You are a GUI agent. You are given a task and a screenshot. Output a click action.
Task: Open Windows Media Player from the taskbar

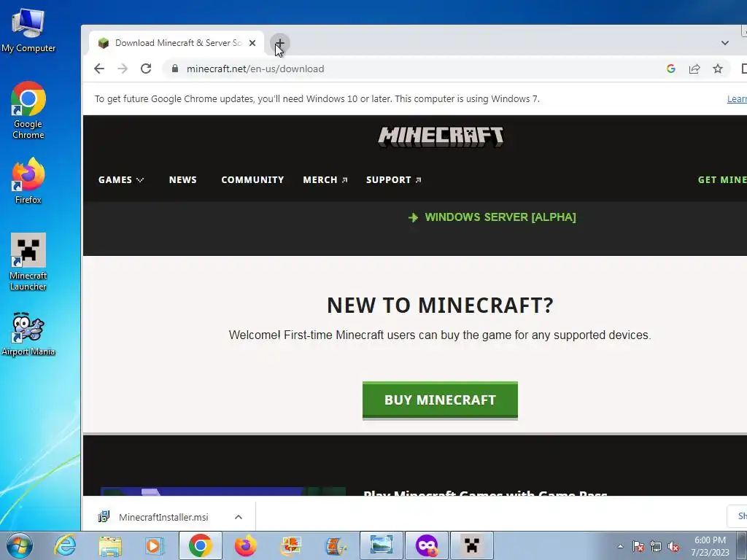pyautogui.click(x=155, y=545)
